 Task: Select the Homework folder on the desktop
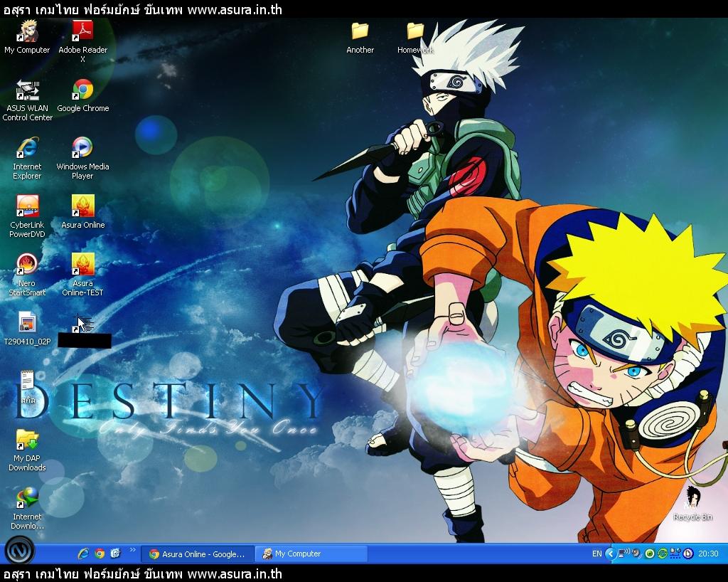[415, 38]
